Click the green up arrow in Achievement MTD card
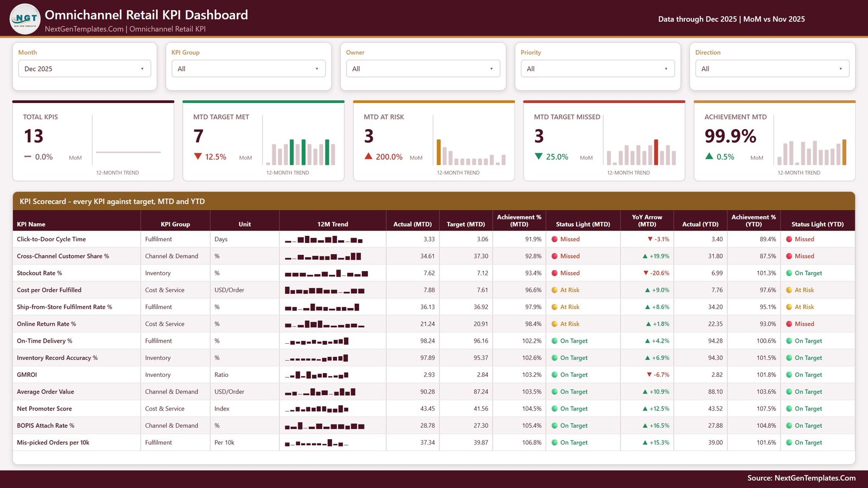Viewport: 868px width, 488px height. [x=709, y=156]
